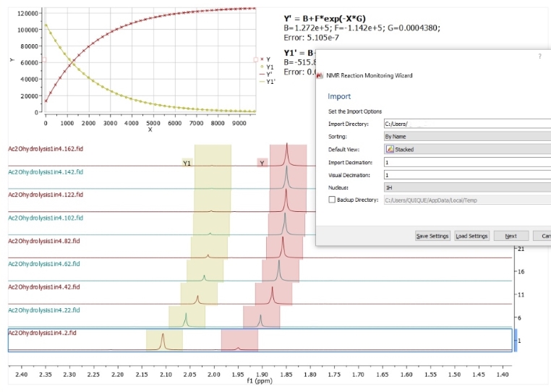This screenshot has height=392, width=551.
Task: Click the Import Directory path field
Action: point(466,124)
